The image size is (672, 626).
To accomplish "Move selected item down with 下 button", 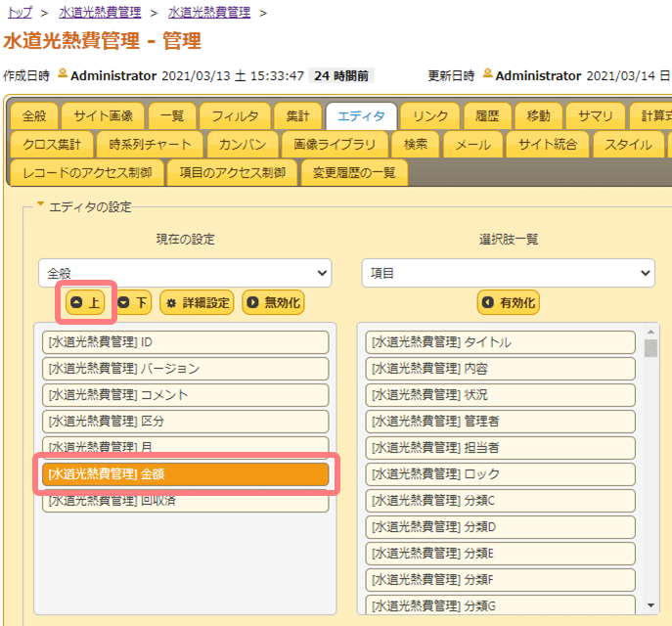I will [134, 302].
